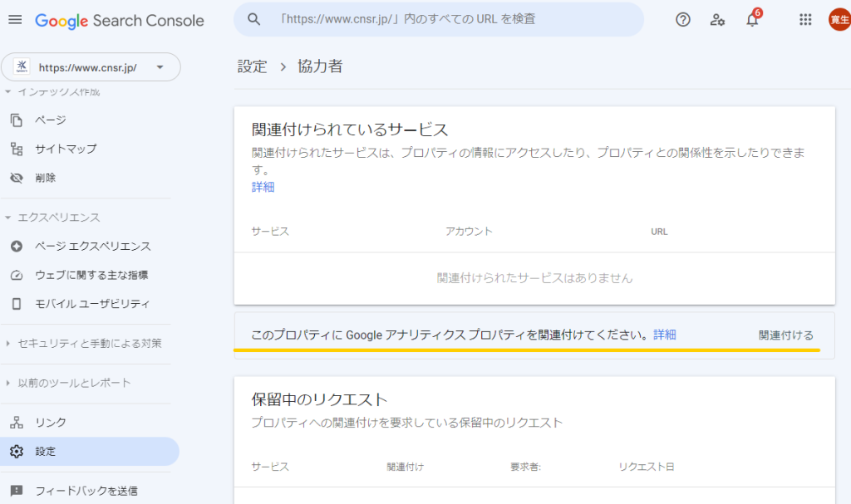Click the 関連付けられているサービス heading
This screenshot has height=504, width=851.
[350, 130]
